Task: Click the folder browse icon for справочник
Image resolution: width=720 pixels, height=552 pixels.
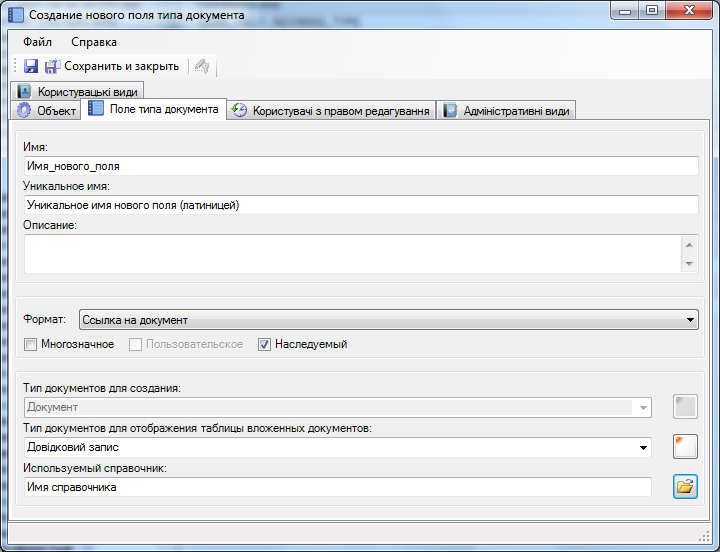Action: click(685, 487)
